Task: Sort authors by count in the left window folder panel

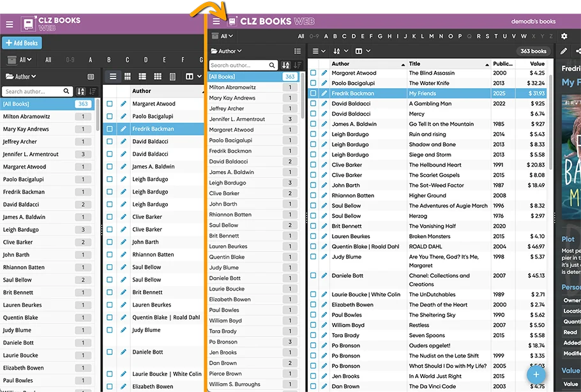Action: (93, 91)
